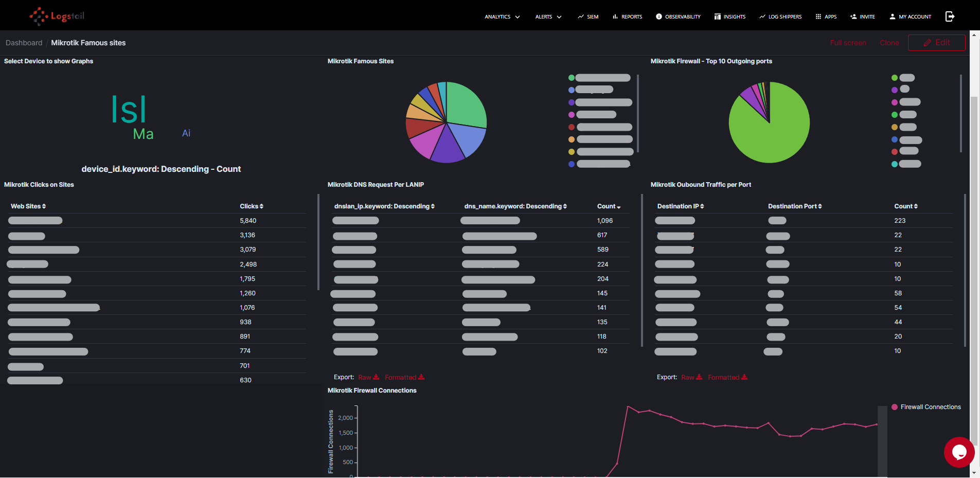Toggle the red entry in Outgoing ports legend
The height and width of the screenshot is (478, 980).
point(905,151)
